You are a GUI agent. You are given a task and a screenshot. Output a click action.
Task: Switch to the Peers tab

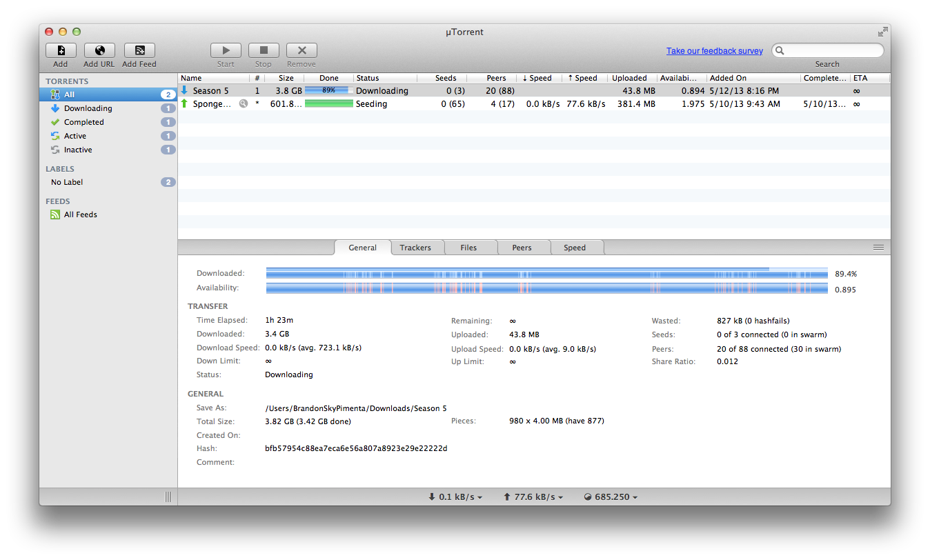coord(522,248)
